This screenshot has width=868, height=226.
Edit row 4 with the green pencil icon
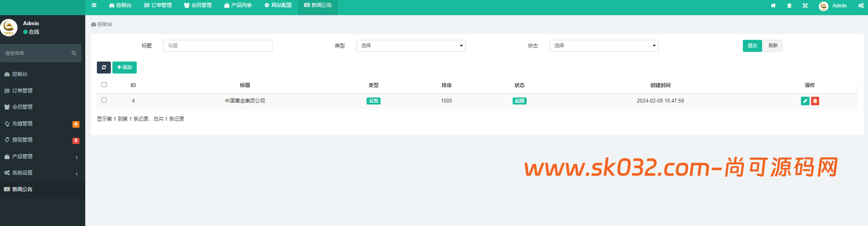point(805,101)
